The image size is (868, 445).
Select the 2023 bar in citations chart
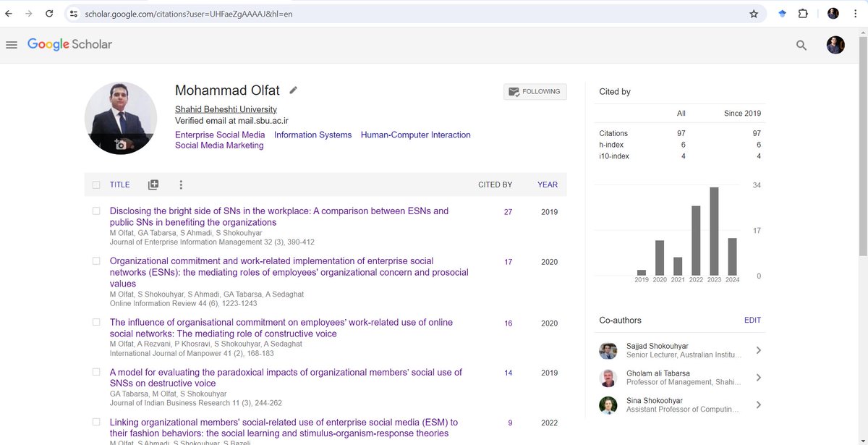[x=713, y=232]
